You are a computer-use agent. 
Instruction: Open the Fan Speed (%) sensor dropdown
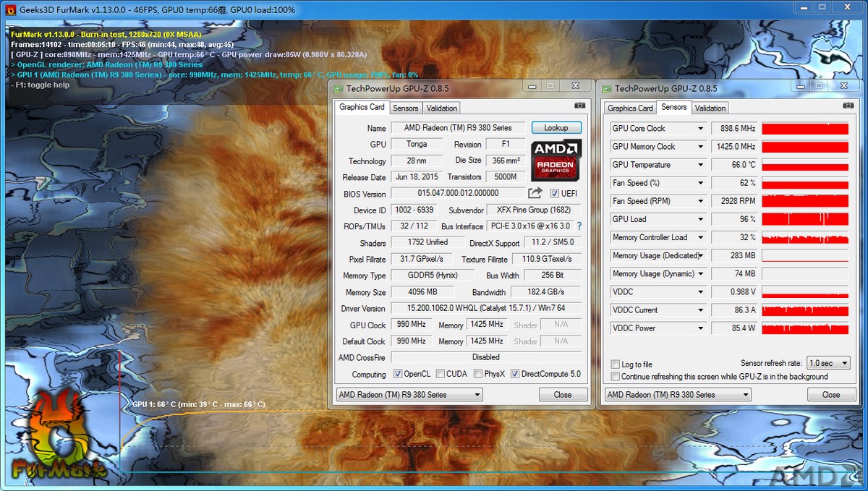pyautogui.click(x=700, y=183)
